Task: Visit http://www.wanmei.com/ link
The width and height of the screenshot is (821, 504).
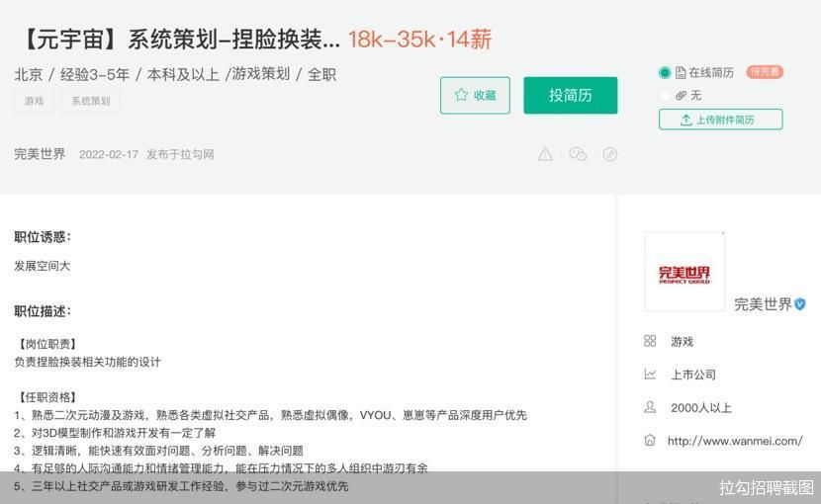Action: point(735,441)
